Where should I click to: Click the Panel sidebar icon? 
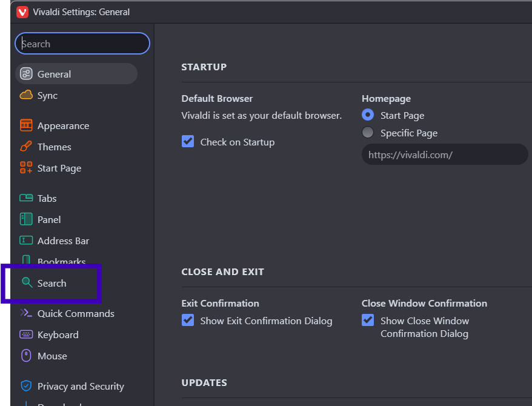tap(26, 219)
